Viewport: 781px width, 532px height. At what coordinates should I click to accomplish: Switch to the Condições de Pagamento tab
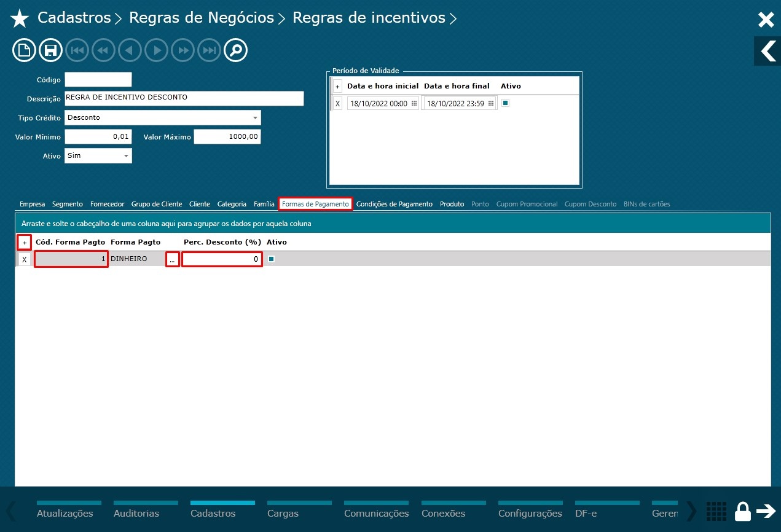tap(396, 203)
